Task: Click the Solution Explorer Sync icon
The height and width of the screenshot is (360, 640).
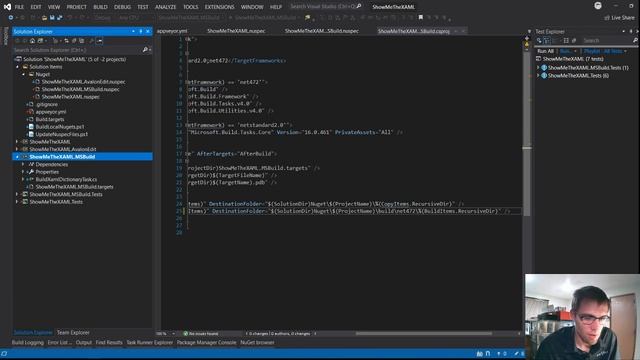Action: point(66,41)
